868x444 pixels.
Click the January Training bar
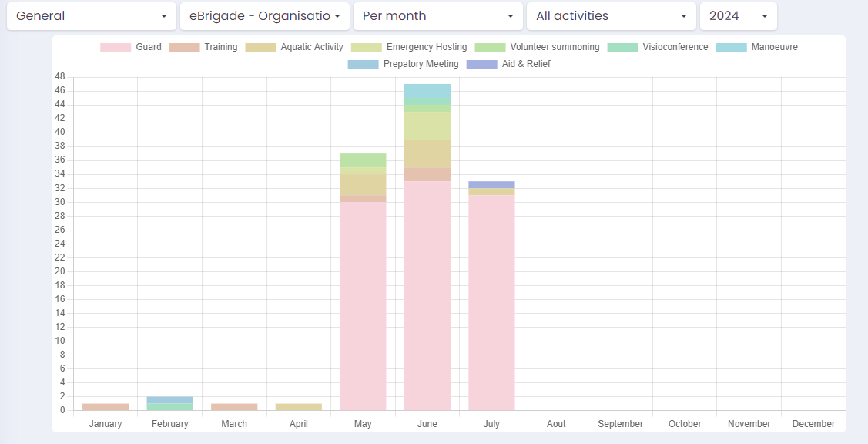(x=106, y=407)
